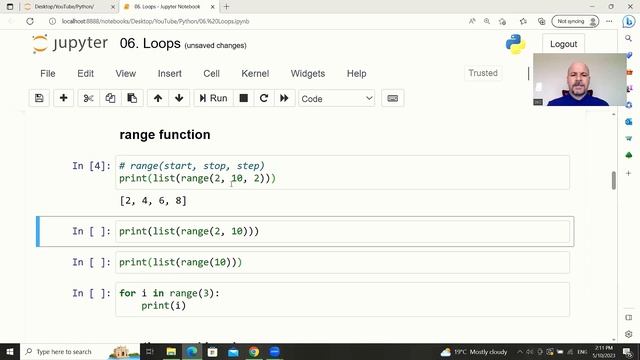Click the zoom magnifier icon in address bar
640x360 pixels.
coord(487,21)
